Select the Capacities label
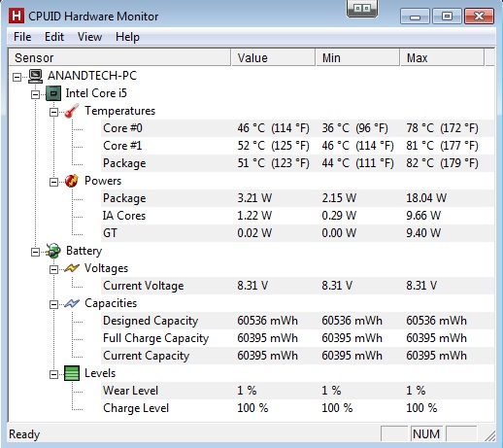The image size is (503, 448). tap(111, 303)
